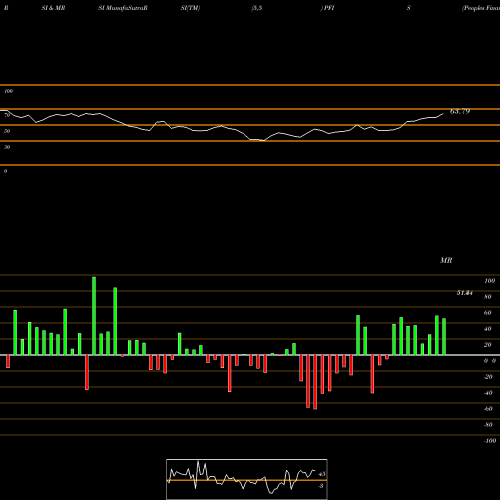Click the MR axis label -60
Viewport: 500px width, 500px height.
click(x=488, y=409)
